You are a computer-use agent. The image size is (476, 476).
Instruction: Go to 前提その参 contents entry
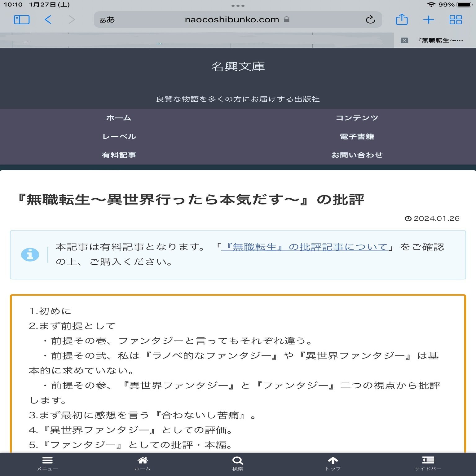(234, 393)
